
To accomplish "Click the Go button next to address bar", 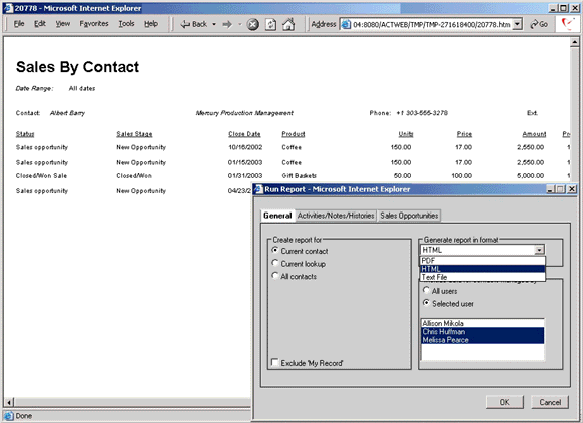I will pos(539,24).
